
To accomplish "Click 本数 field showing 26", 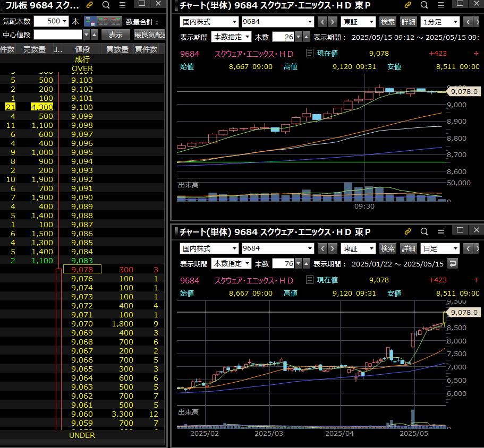I will [x=283, y=37].
